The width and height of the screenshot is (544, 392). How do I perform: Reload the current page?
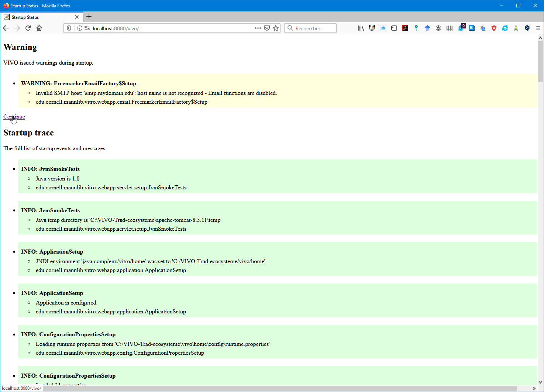point(28,28)
